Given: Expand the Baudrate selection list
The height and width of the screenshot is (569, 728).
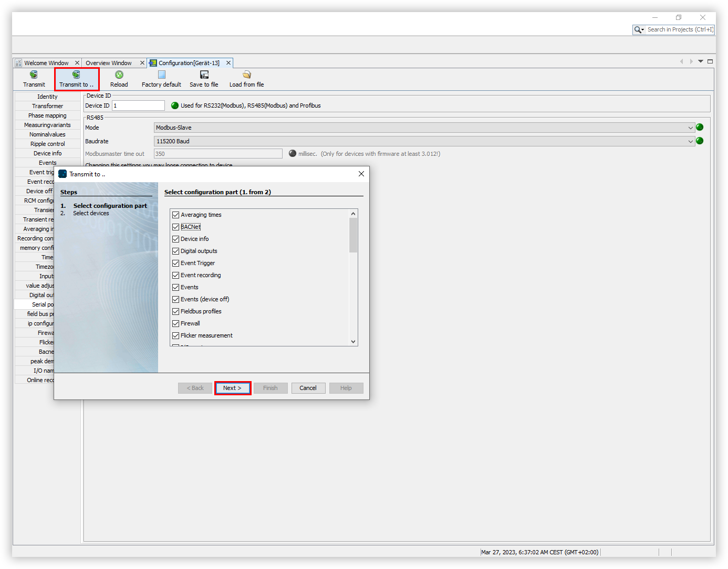Looking at the screenshot, I should coord(691,141).
